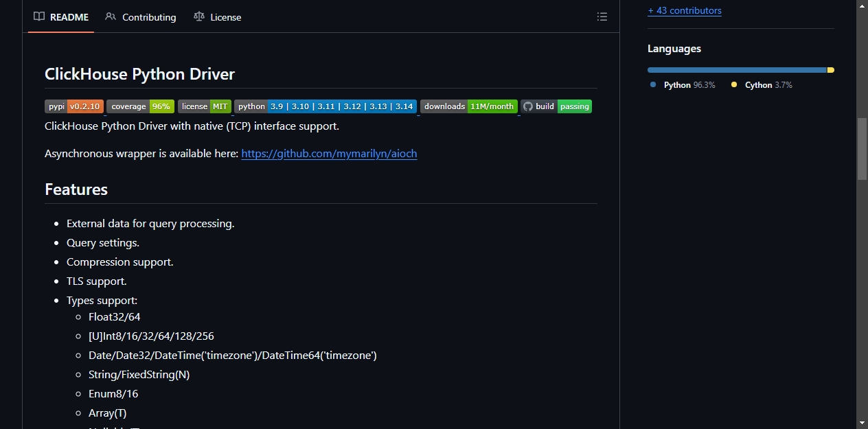Screen dimensions: 868x429
Task: Select 'TLS support.' list item
Action: coord(97,281)
